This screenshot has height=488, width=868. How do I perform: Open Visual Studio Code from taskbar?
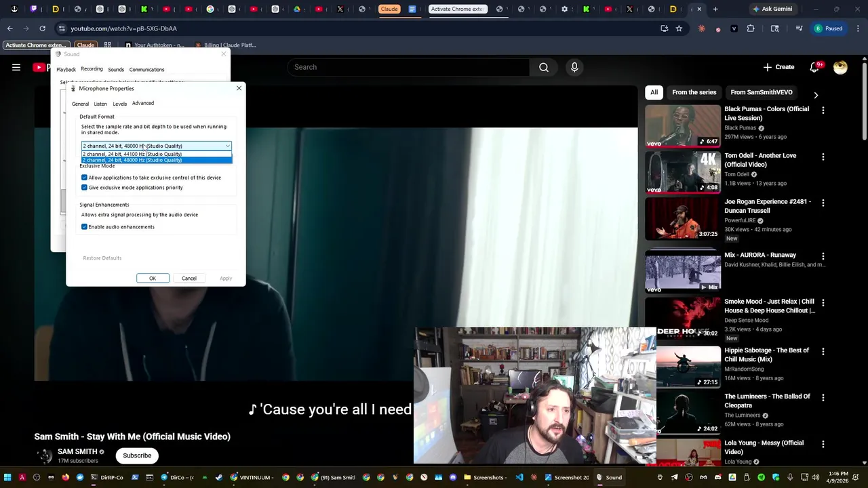click(x=519, y=477)
